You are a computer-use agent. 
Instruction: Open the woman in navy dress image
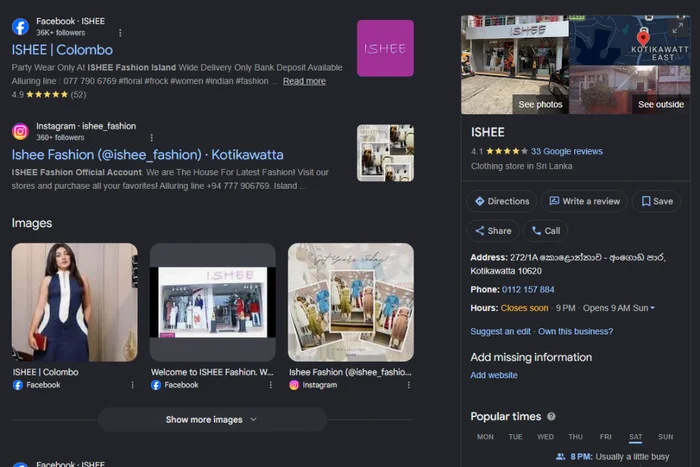pos(75,302)
